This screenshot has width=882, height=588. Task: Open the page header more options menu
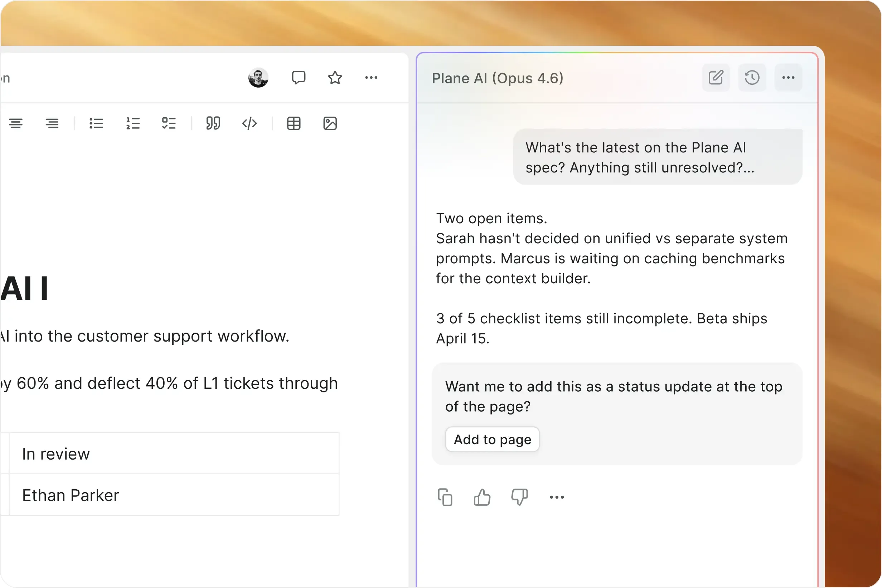[x=371, y=78]
